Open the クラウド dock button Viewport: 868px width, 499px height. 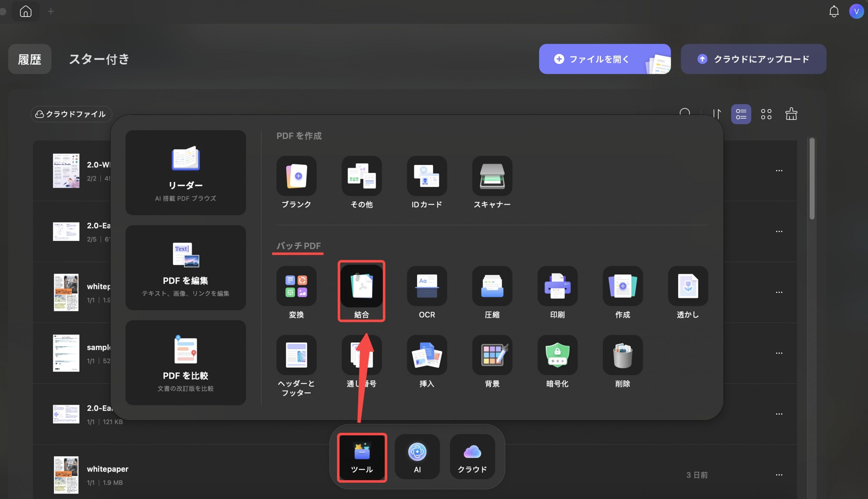click(472, 457)
